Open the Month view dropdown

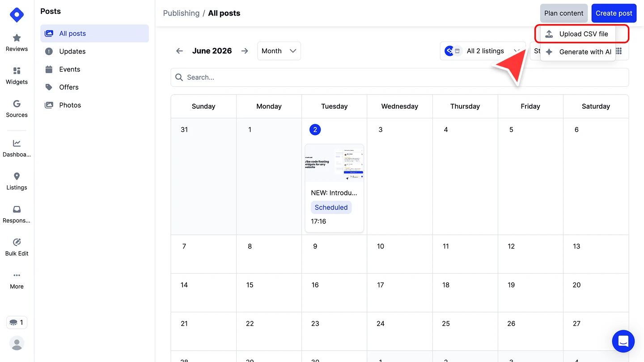pos(279,51)
